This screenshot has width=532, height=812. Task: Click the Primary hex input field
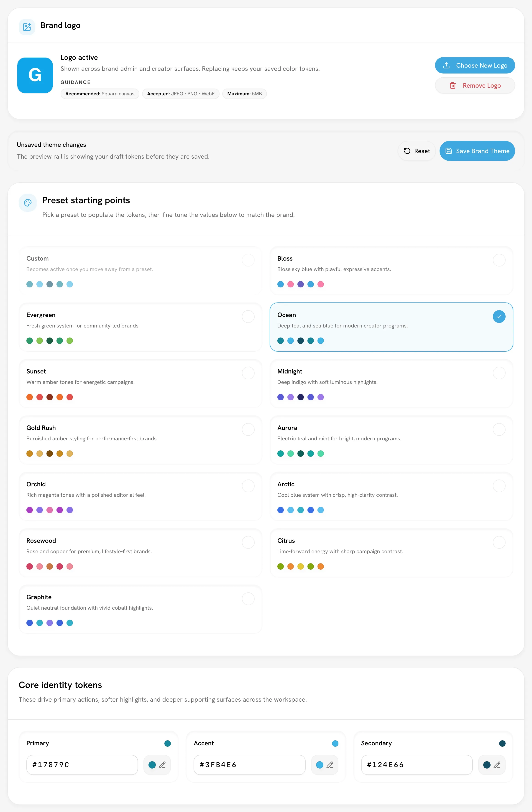tap(82, 765)
